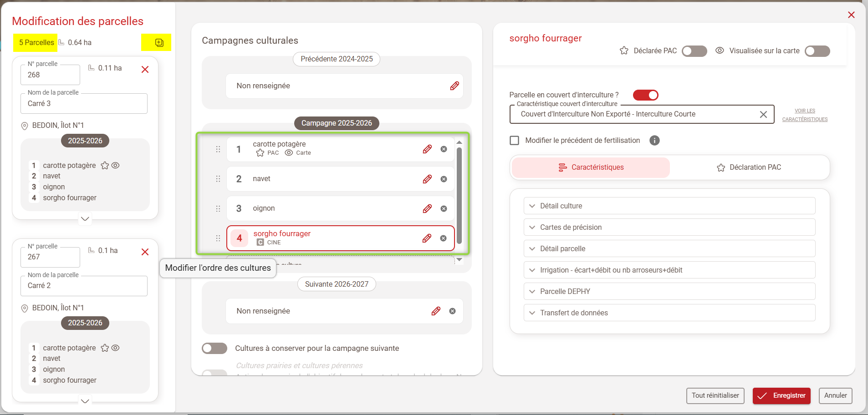Check Modifier le précédent de fertilisation
868x415 pixels.
click(x=515, y=141)
